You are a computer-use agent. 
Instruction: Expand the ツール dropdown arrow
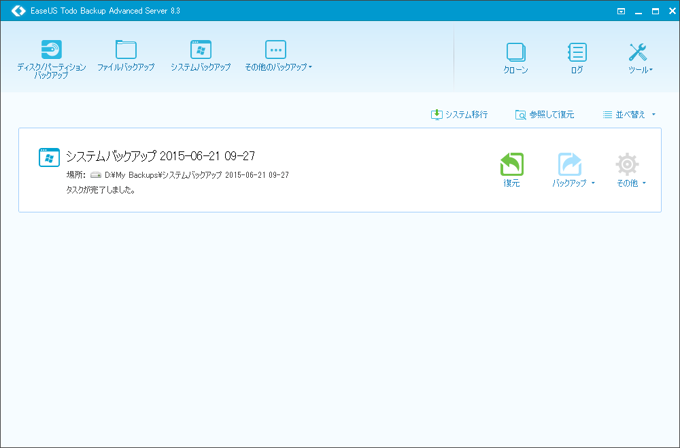[651, 70]
